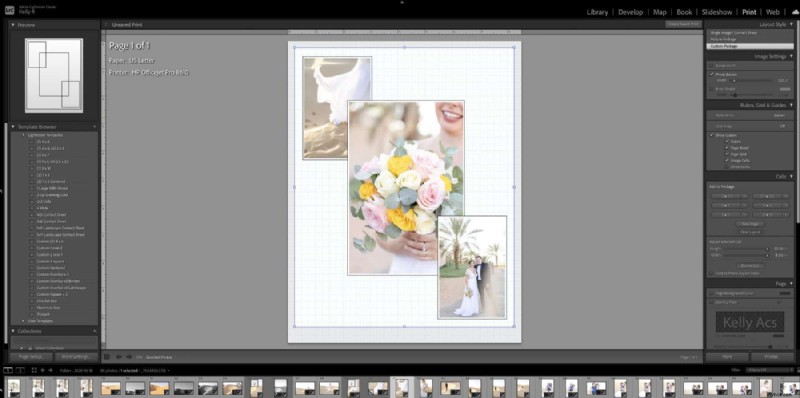Collapse the Template Browser panel

coord(94,127)
